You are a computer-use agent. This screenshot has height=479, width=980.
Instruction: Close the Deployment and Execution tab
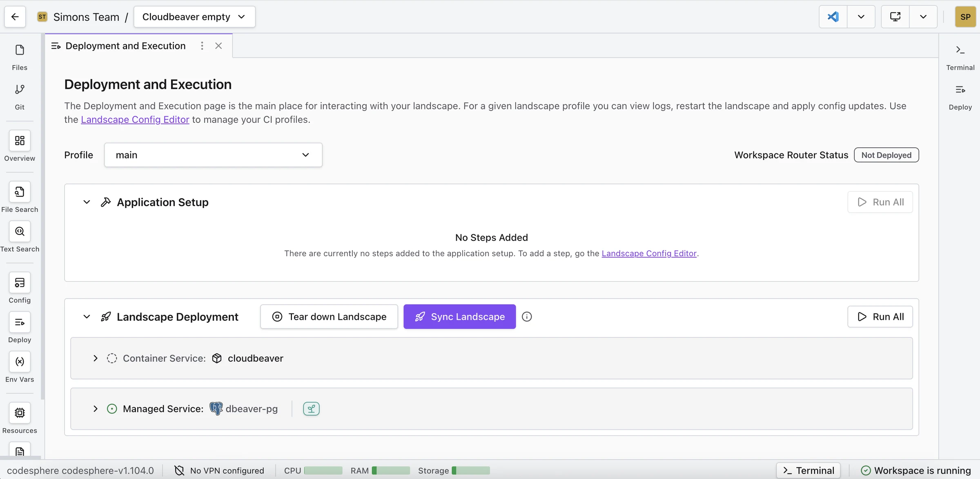(218, 46)
